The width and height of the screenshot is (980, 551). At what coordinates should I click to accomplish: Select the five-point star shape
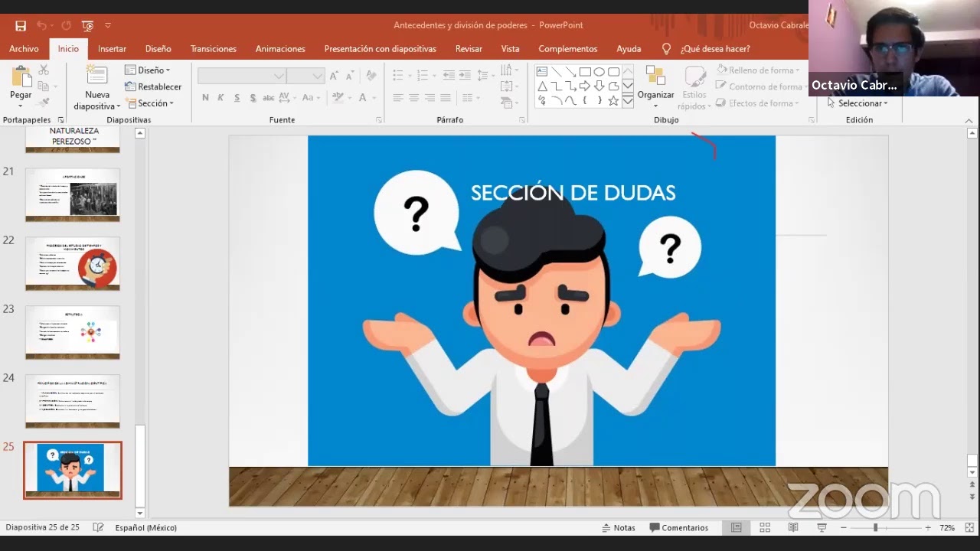pyautogui.click(x=613, y=101)
